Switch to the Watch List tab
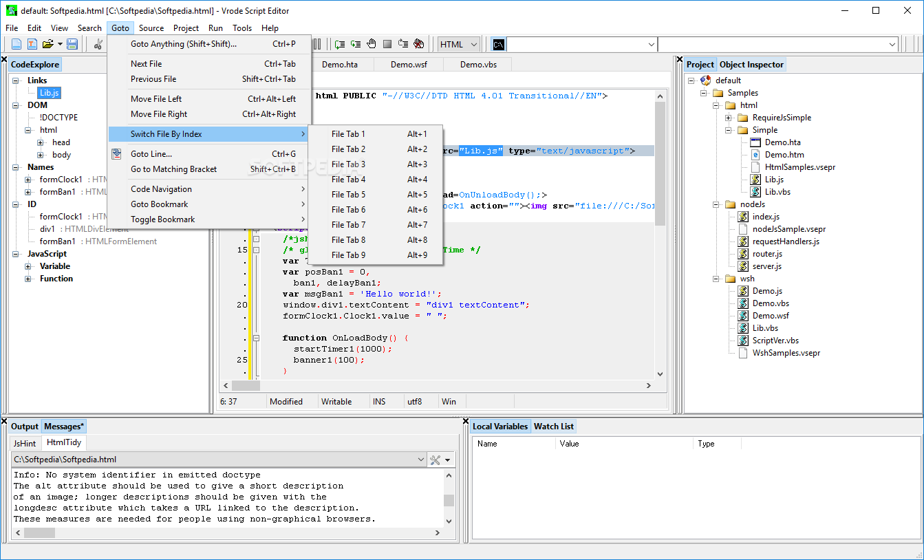The image size is (924, 560). coord(554,427)
